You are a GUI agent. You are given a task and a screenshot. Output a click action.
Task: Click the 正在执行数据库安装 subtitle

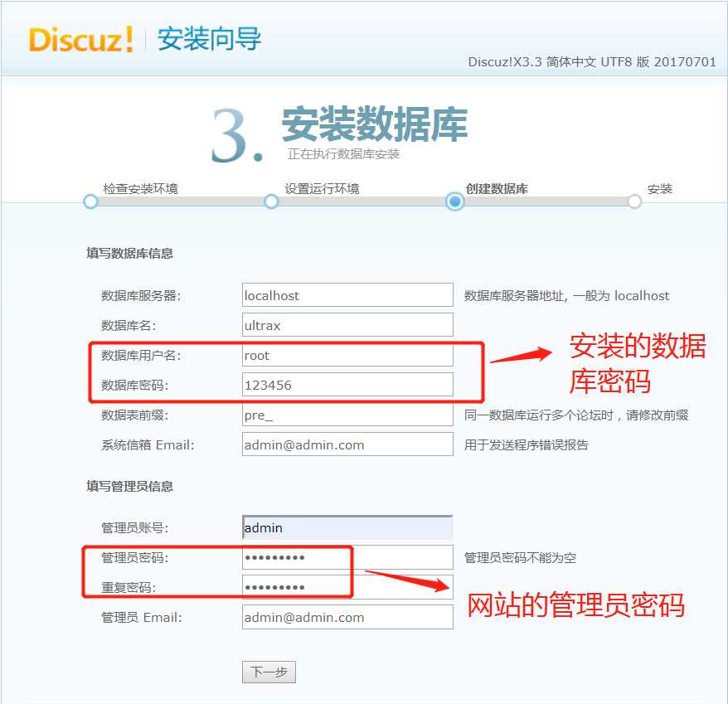coord(343,154)
